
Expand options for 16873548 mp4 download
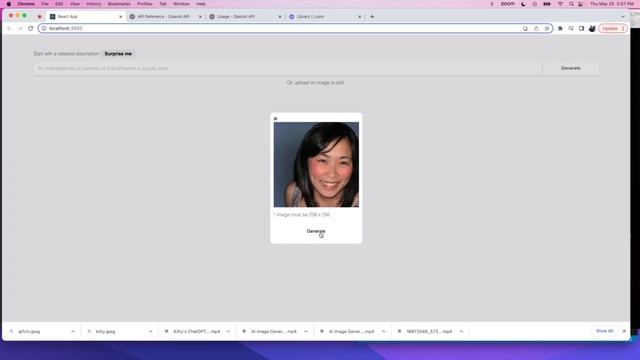pyautogui.click(x=461, y=331)
